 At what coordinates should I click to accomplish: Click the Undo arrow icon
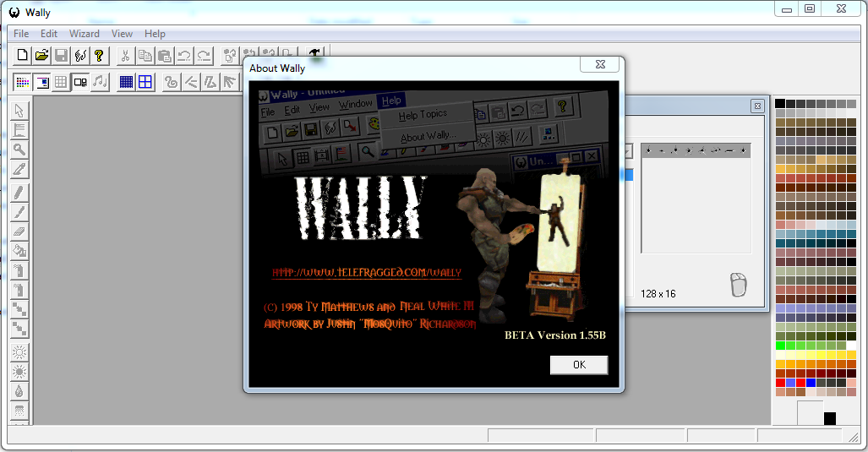click(x=183, y=55)
